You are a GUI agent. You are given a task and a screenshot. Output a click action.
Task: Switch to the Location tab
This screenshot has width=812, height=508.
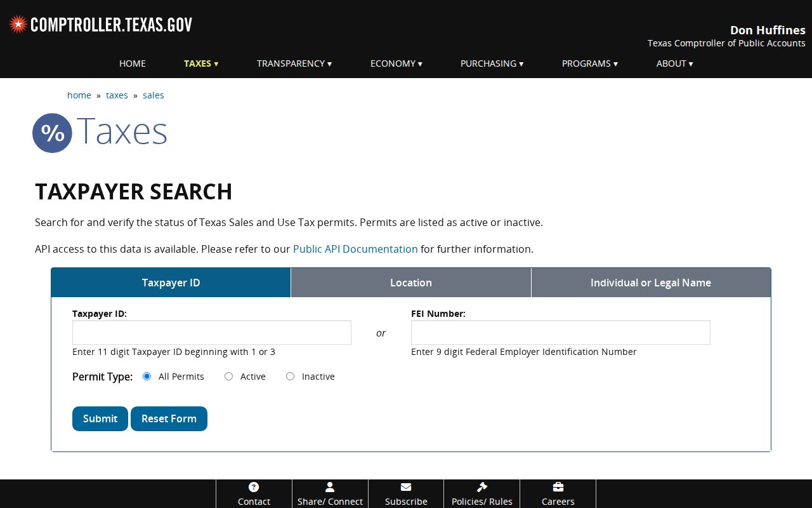pos(411,283)
